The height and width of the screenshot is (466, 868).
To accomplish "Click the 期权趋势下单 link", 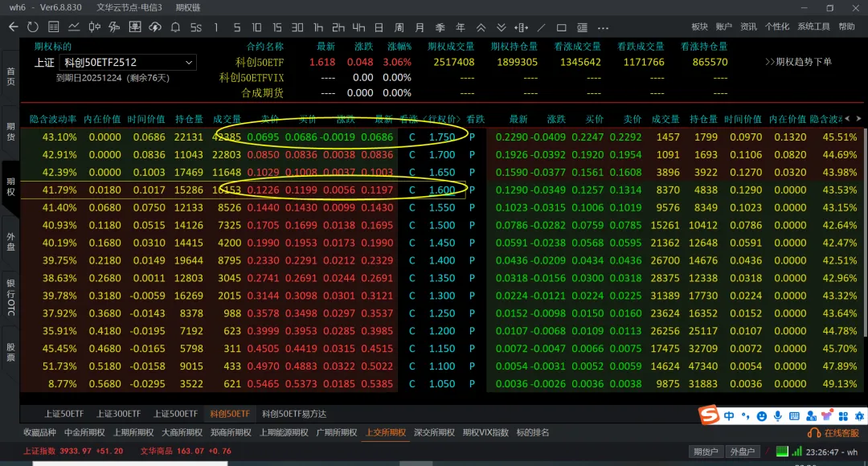I will click(x=798, y=62).
